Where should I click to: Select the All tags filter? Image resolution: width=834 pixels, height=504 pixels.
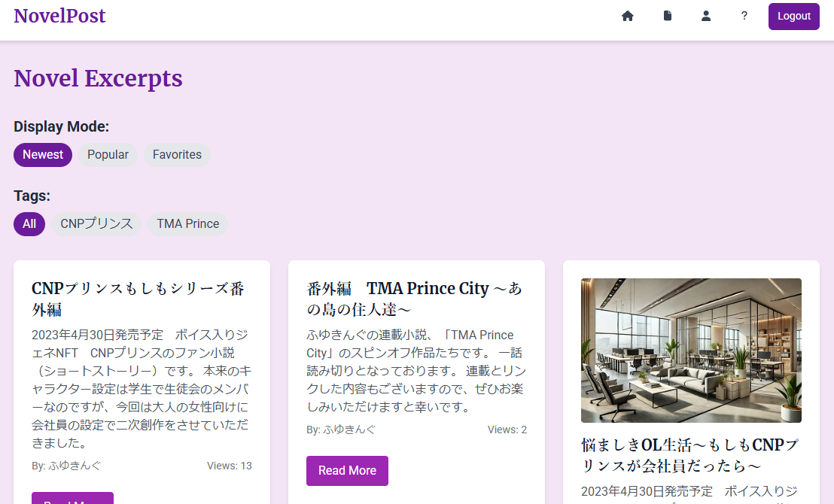pyautogui.click(x=29, y=223)
